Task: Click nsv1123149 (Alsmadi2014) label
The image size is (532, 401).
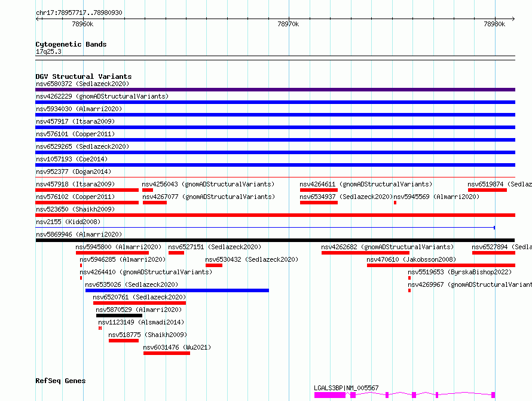Action: click(x=141, y=322)
